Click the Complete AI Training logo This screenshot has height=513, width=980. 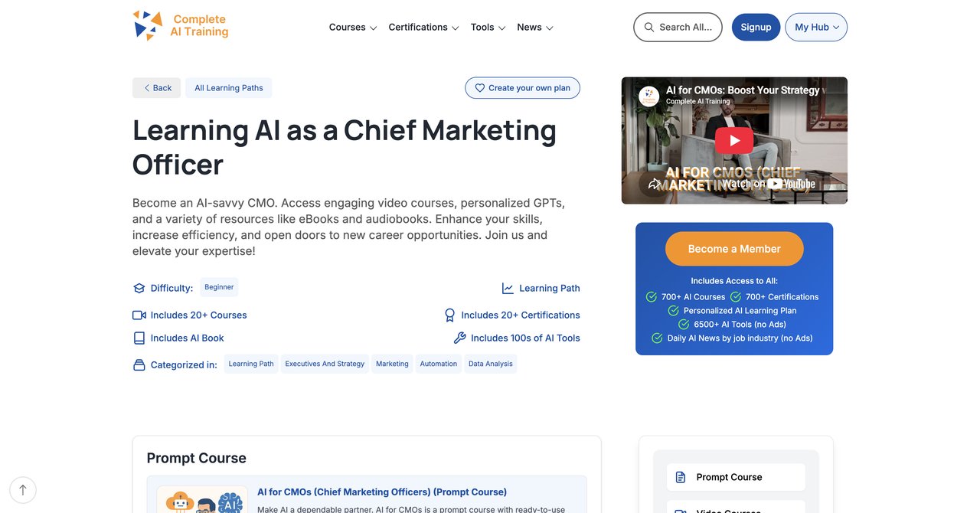tap(181, 25)
